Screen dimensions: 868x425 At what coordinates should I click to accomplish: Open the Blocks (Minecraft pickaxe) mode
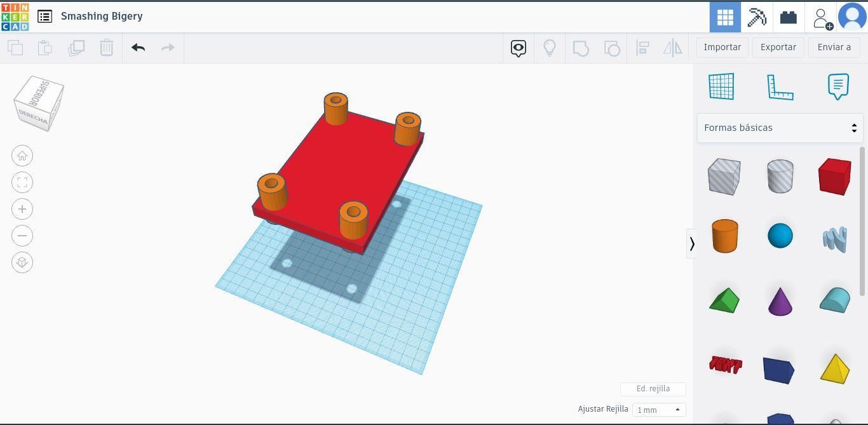tap(757, 17)
